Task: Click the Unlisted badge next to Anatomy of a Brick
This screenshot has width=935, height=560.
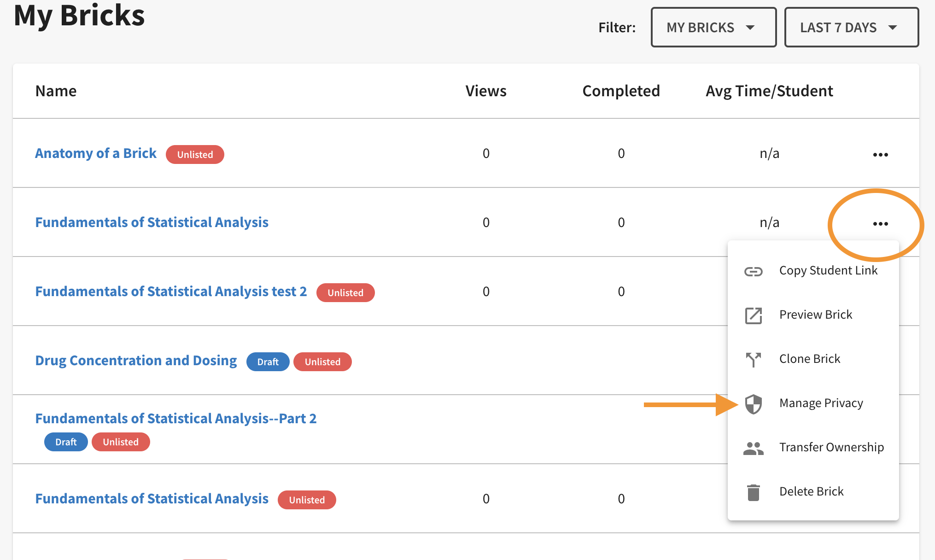Action: [x=195, y=155]
